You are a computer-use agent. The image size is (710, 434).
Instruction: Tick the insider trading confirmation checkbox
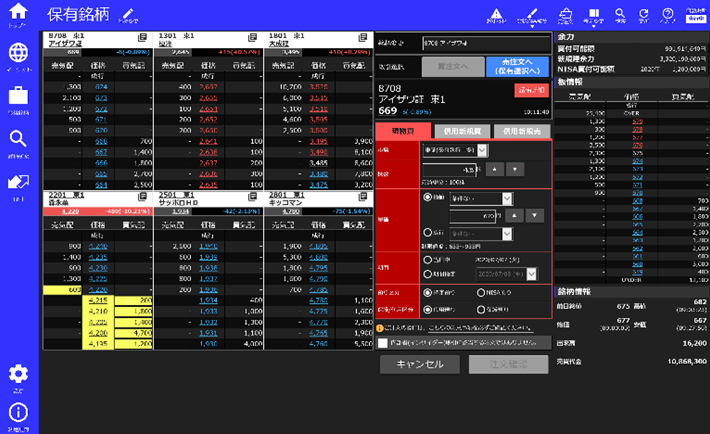(383, 342)
